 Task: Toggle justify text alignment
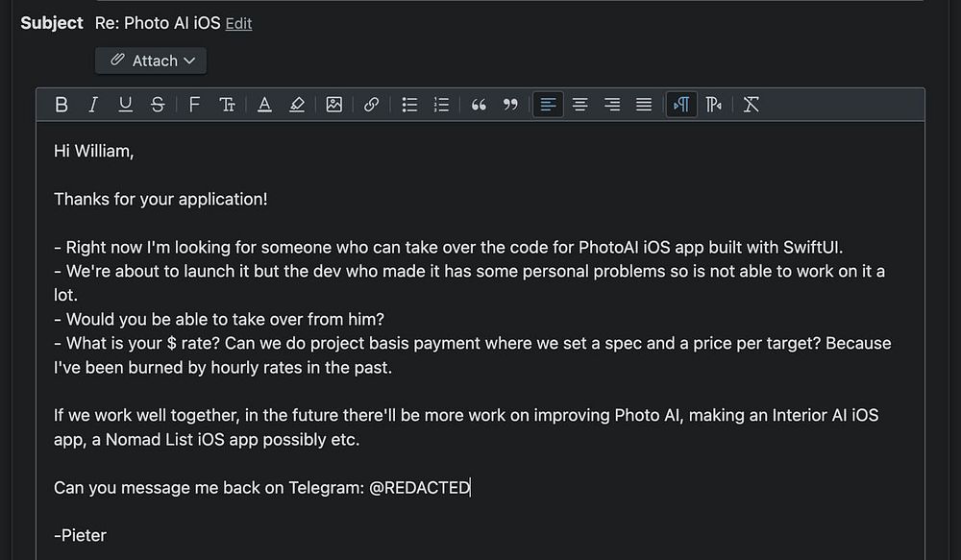click(x=644, y=105)
